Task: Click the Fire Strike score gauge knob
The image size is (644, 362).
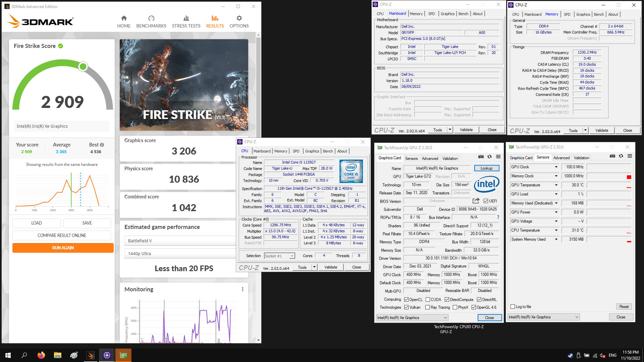Action: (83, 67)
